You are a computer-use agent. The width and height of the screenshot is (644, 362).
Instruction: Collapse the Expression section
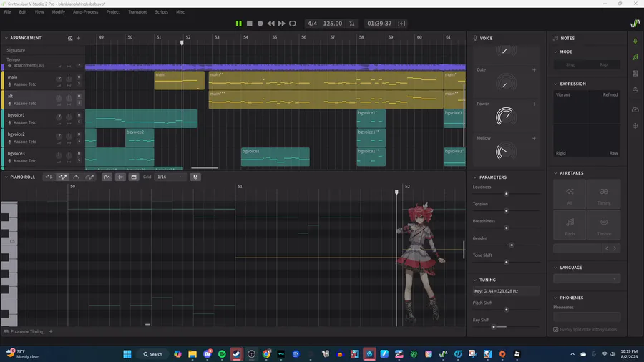pos(555,84)
